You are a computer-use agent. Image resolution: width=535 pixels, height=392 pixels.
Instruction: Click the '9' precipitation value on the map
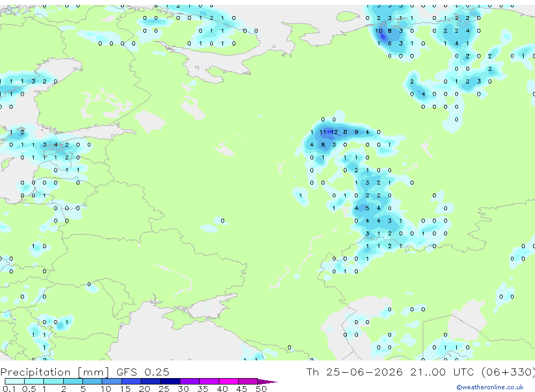pos(356,132)
